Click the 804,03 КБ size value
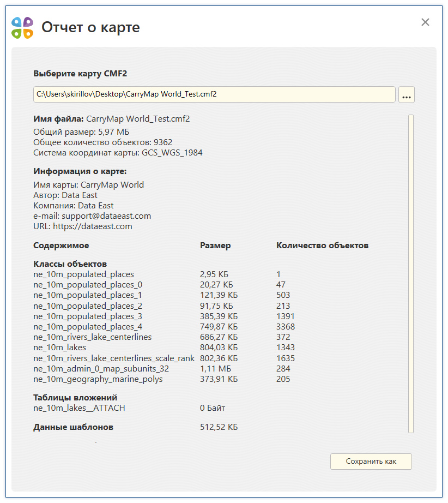This screenshot has width=448, height=503. 219,348
